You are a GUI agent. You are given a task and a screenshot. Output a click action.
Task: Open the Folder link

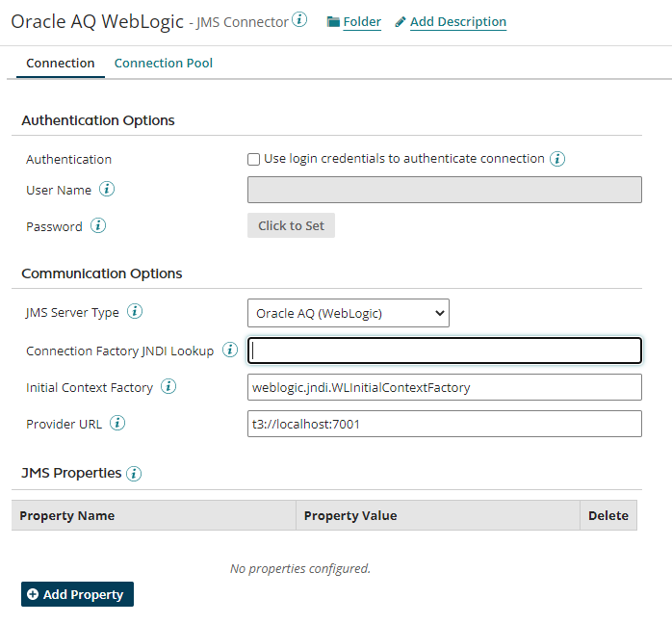362,22
